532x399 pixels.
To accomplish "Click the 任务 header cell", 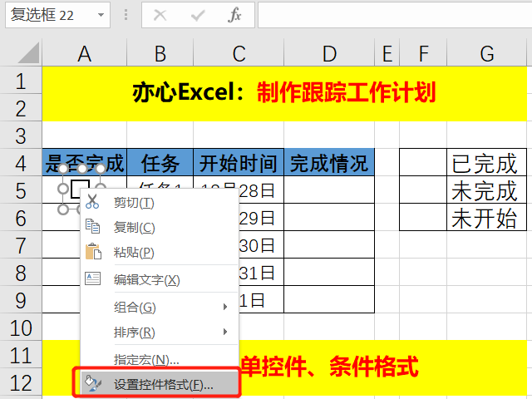I will [160, 163].
